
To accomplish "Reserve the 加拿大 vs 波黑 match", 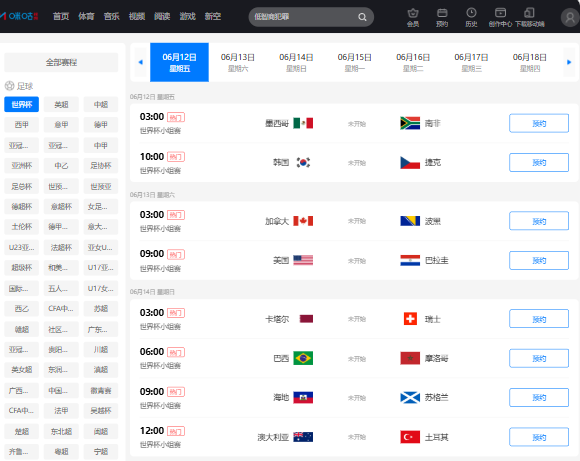I will coord(539,221).
